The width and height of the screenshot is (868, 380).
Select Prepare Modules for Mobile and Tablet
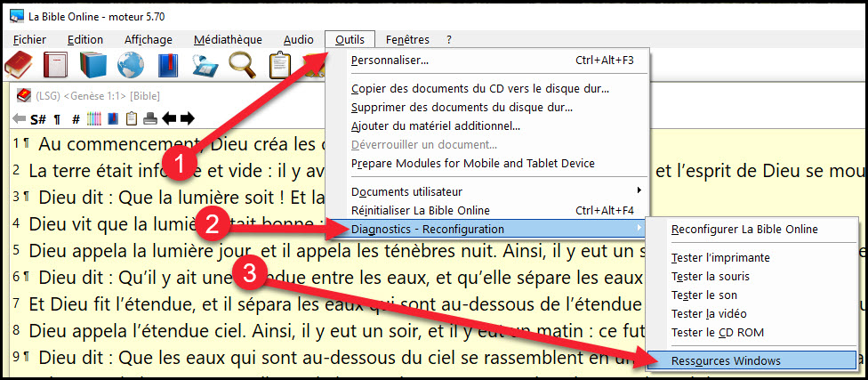(x=492, y=164)
